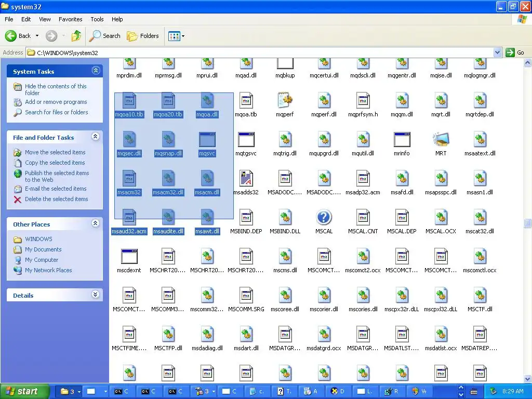Select the mrinfo application icon
532x399 pixels.
point(402,139)
